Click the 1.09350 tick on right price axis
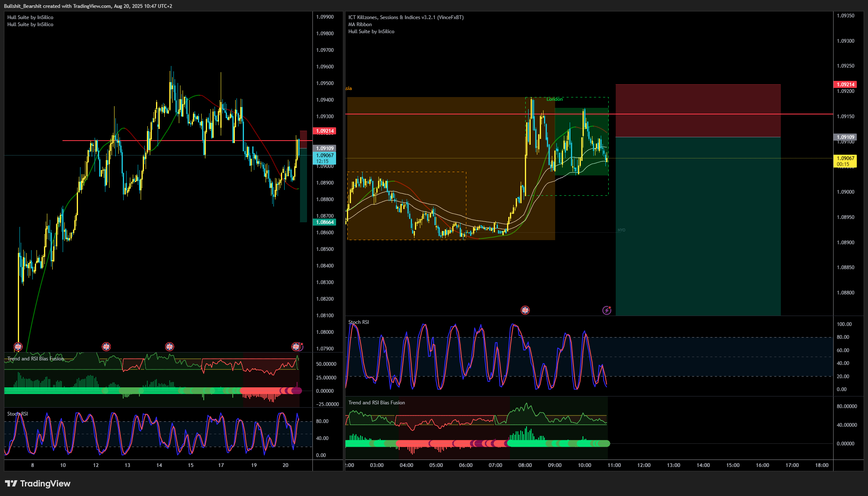 846,16
